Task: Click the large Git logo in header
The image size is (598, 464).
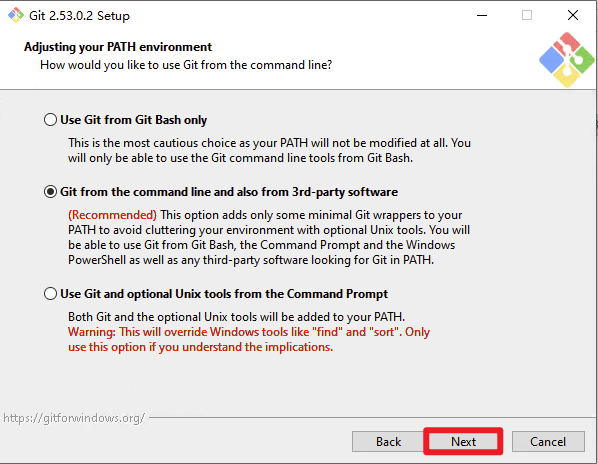Action: coord(567,59)
